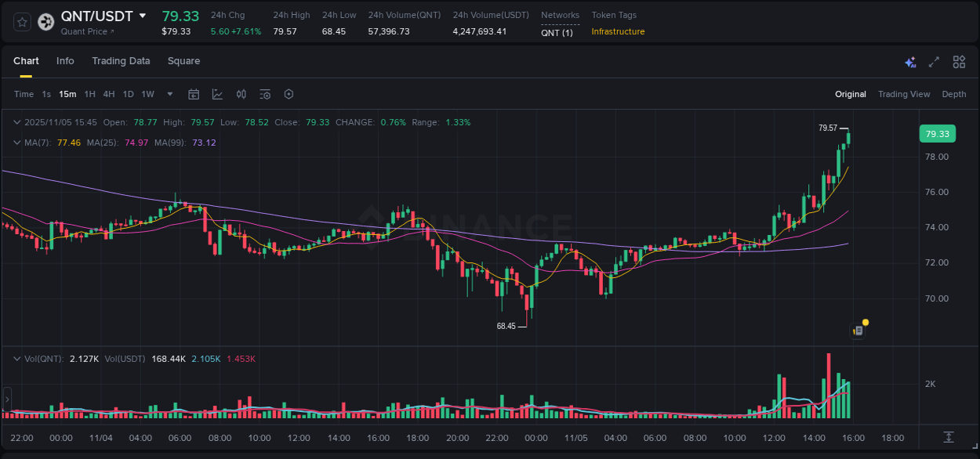Switch to the Trading Data tab
The image size is (980, 459).
click(x=121, y=60)
